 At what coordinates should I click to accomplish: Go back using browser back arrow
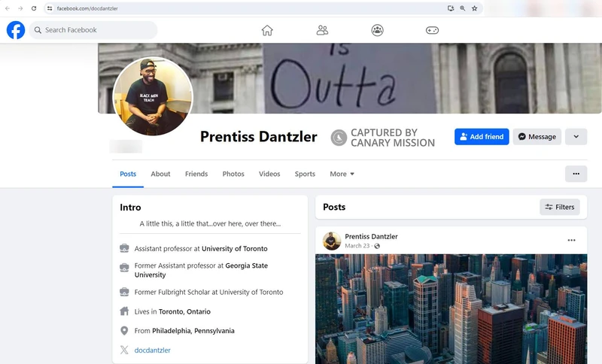8,8
